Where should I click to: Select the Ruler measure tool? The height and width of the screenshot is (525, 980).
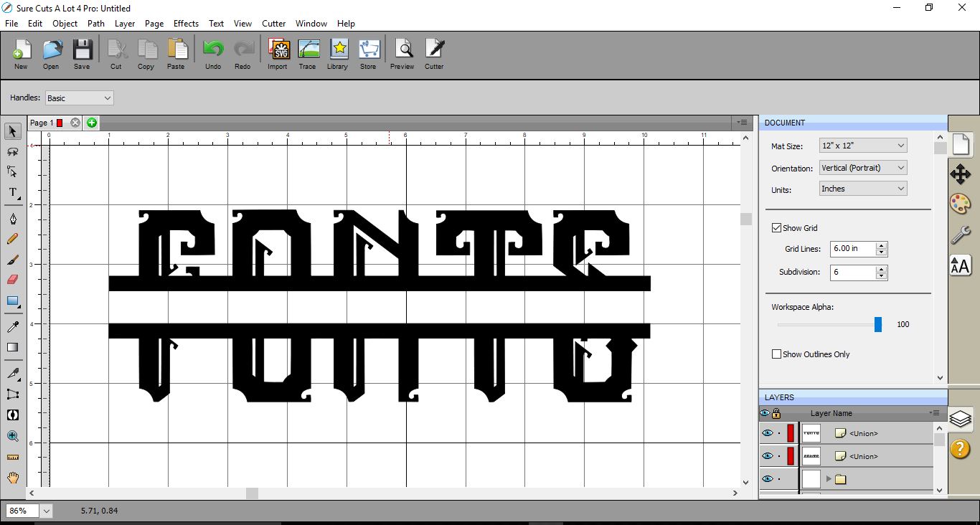pos(12,456)
